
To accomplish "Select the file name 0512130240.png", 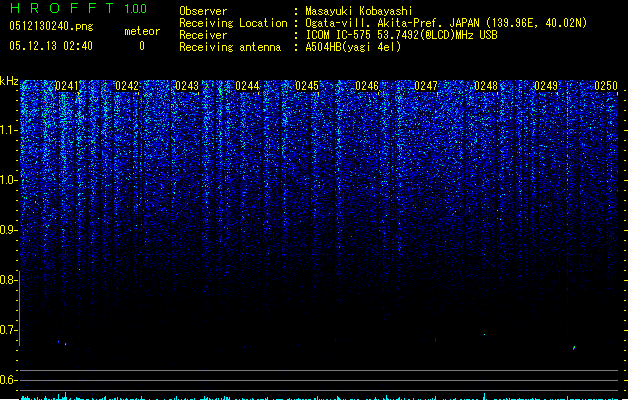I will coord(51,26).
